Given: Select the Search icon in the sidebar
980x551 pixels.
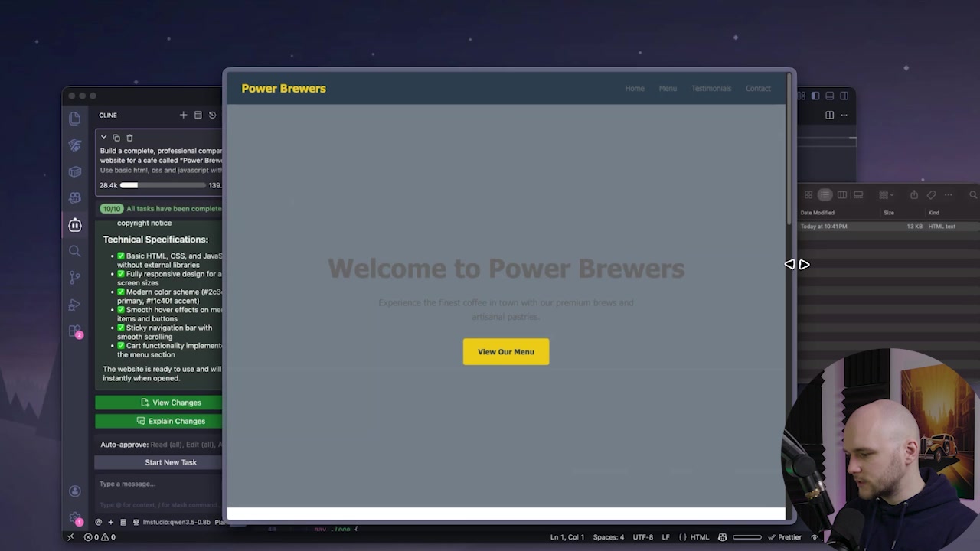Looking at the screenshot, I should point(74,251).
